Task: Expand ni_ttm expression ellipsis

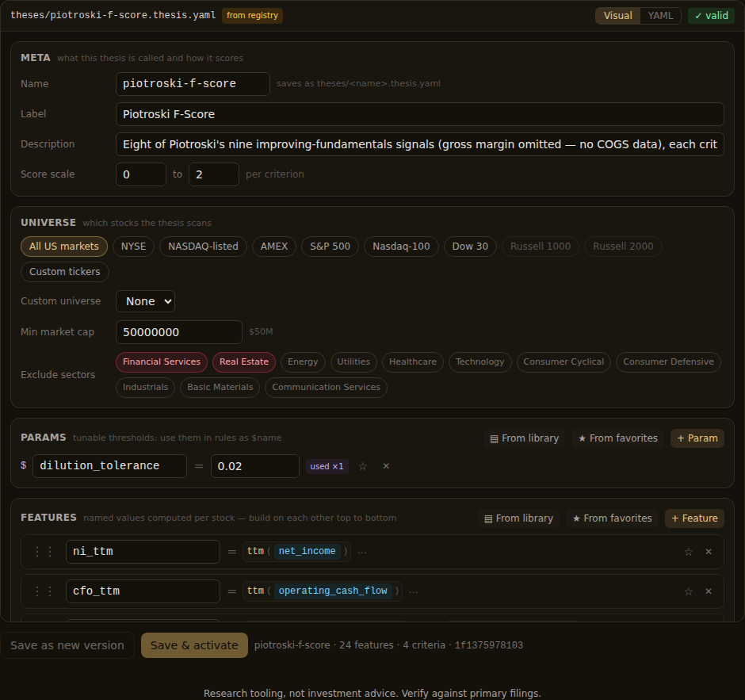Action: click(362, 552)
